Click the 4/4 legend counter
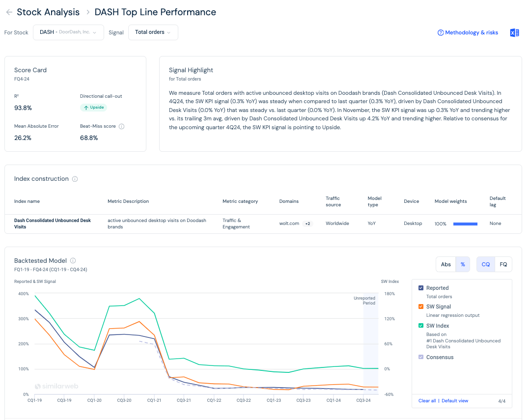 tap(502, 401)
